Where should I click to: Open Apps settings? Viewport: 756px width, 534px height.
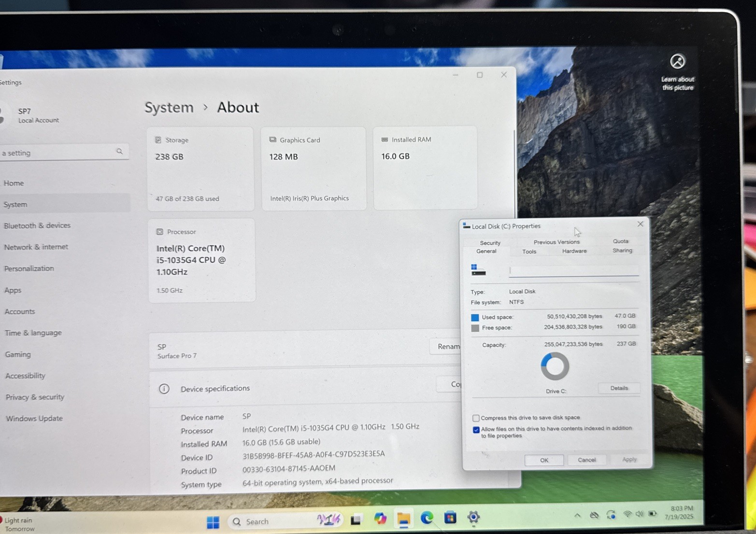pyautogui.click(x=13, y=290)
